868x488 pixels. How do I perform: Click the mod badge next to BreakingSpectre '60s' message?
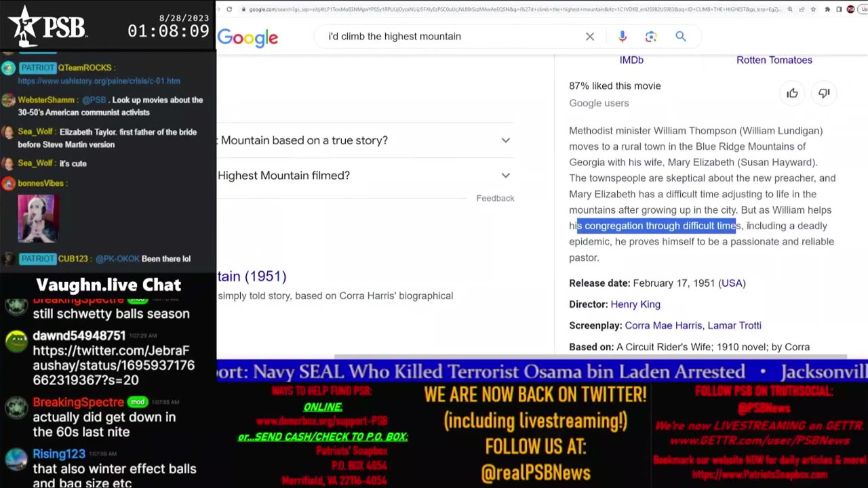point(138,402)
